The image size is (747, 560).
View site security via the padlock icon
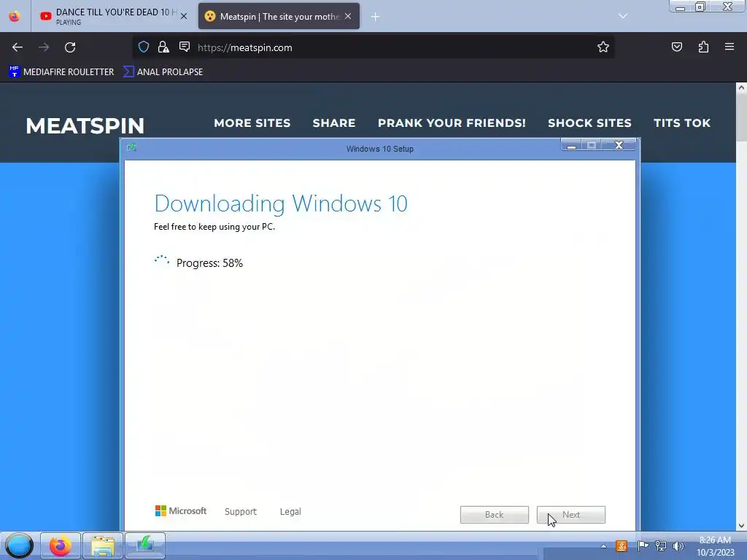pos(163,47)
